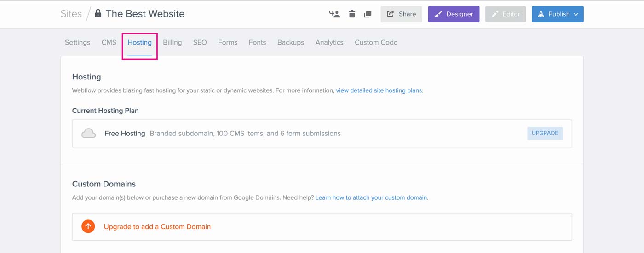The height and width of the screenshot is (253, 644).
Task: Click The Best Website site title
Action: [145, 14]
